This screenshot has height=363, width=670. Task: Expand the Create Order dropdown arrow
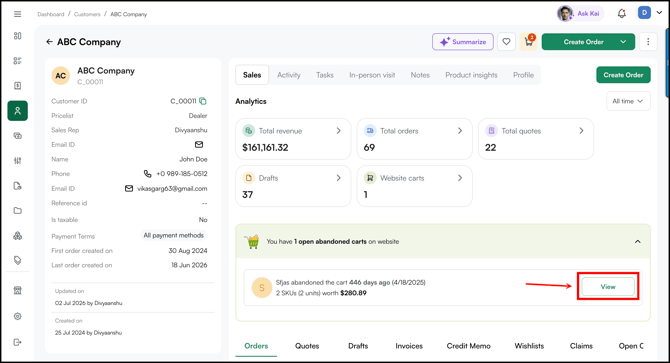pos(623,42)
